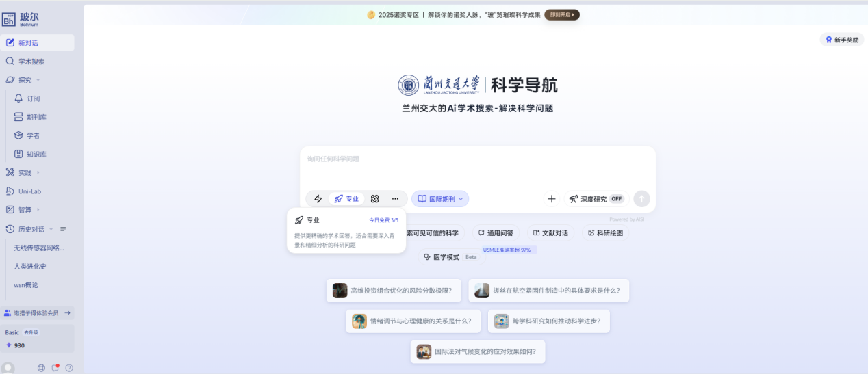Expand the 实践 sidebar section

tap(25, 172)
